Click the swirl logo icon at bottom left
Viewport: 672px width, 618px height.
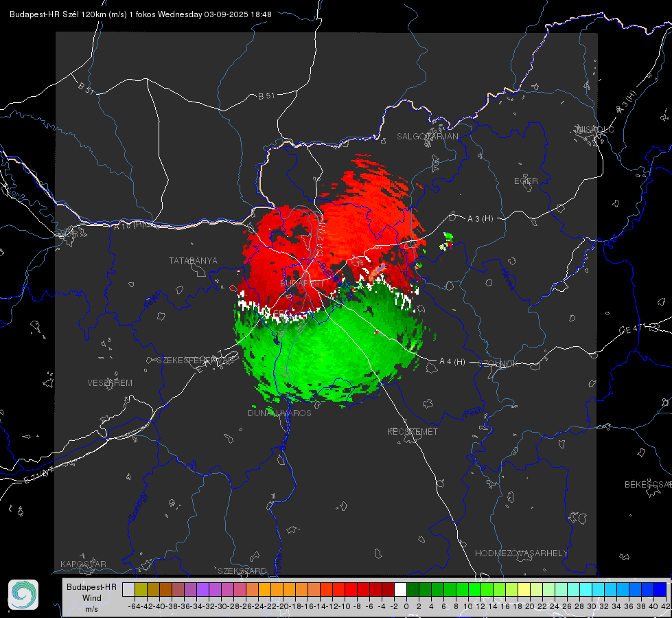pos(23,595)
